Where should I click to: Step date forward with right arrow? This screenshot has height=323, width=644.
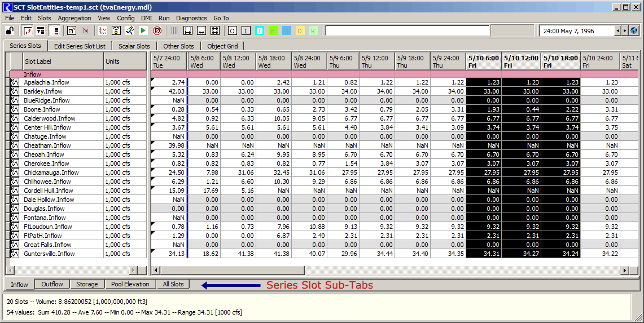tap(625, 31)
